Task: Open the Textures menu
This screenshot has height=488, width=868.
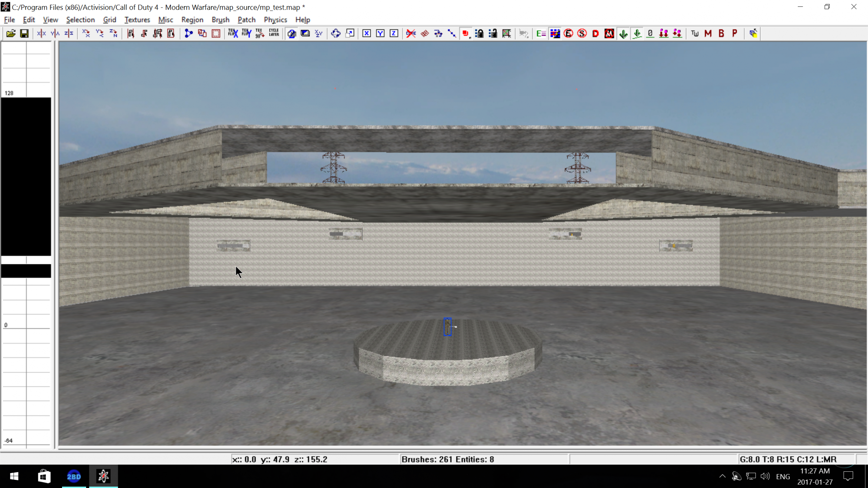Action: click(x=137, y=19)
